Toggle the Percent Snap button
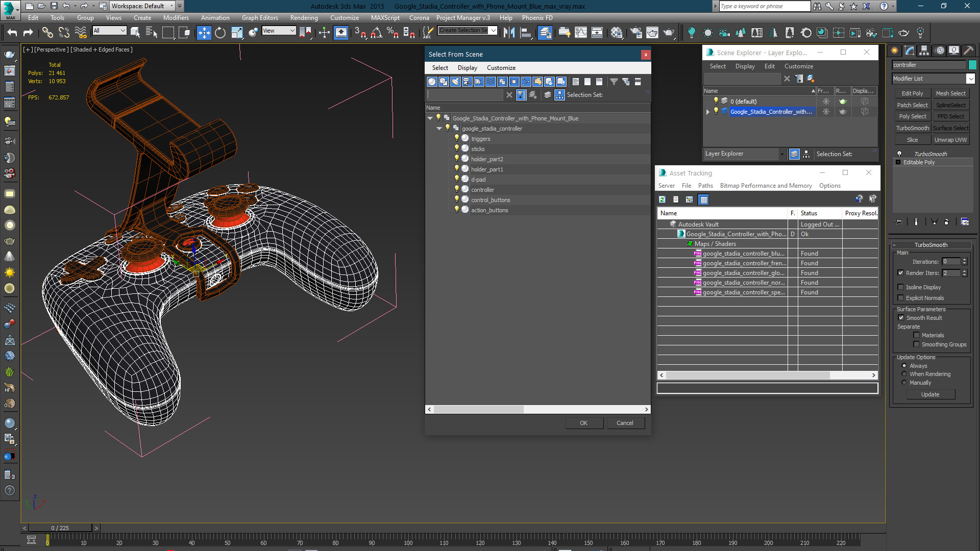 coord(393,33)
